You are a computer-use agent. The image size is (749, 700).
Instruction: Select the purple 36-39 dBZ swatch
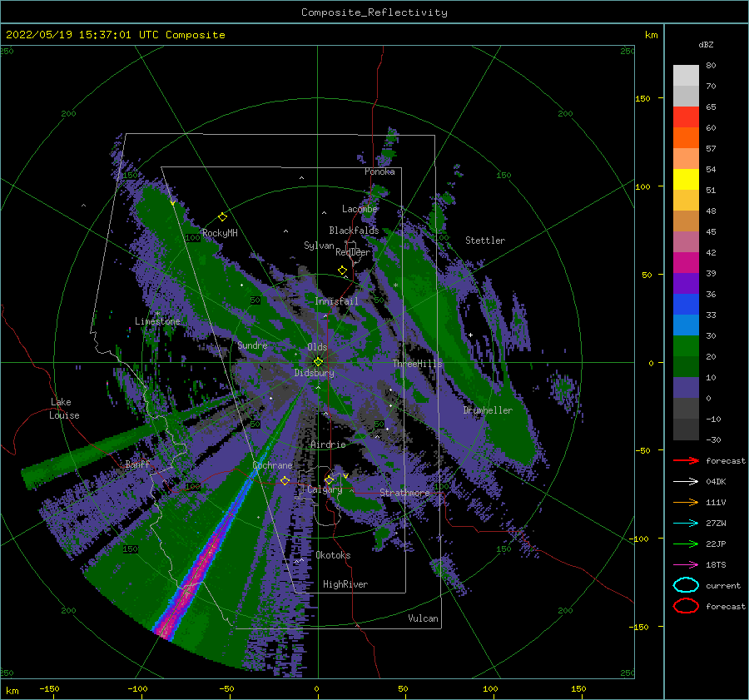(x=686, y=283)
